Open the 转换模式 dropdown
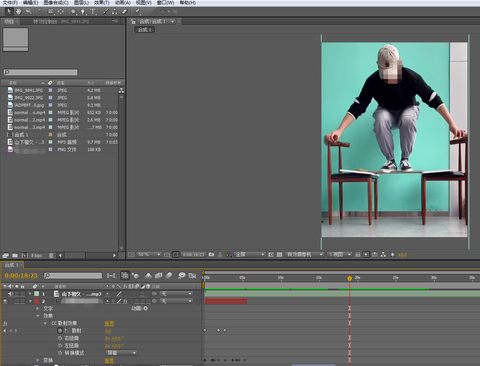Viewport: 480px width, 366px height. coord(121,353)
